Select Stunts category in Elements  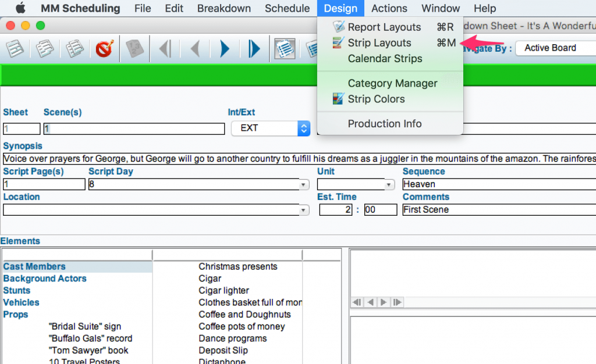click(17, 291)
